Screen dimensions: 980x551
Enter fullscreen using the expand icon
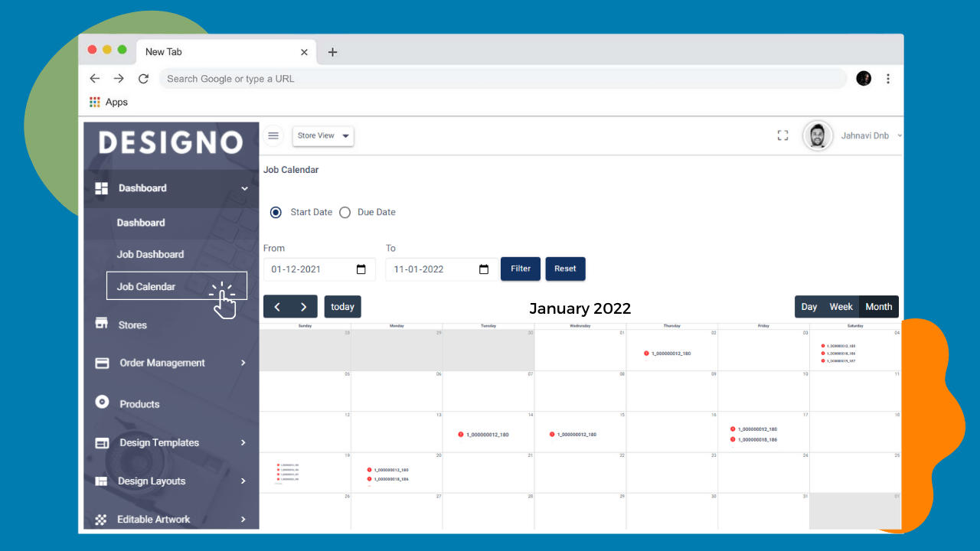point(782,135)
